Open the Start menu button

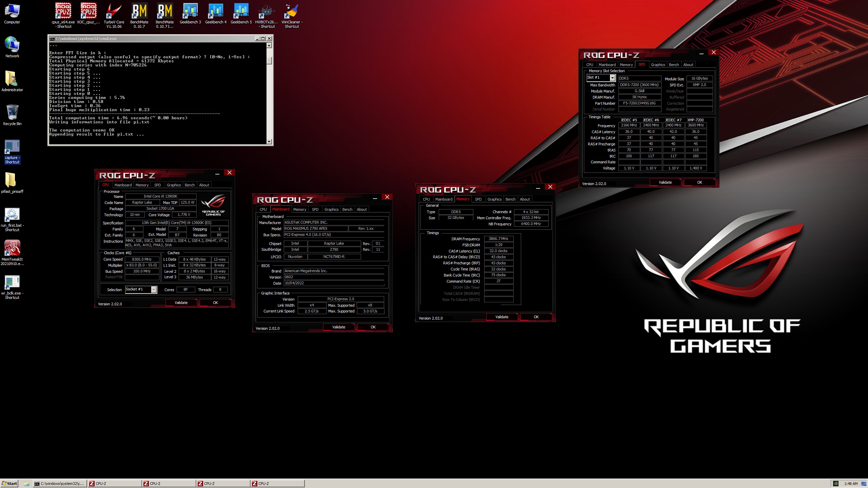pos(9,484)
